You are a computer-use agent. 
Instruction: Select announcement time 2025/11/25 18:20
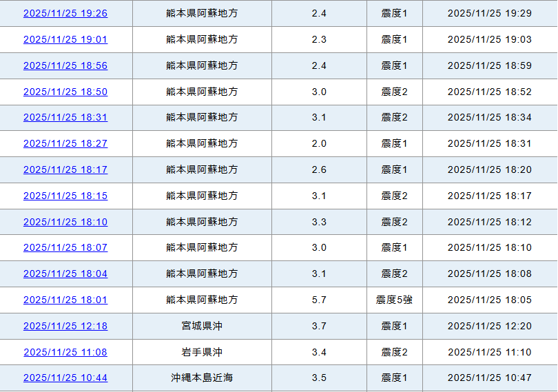pyautogui.click(x=490, y=169)
